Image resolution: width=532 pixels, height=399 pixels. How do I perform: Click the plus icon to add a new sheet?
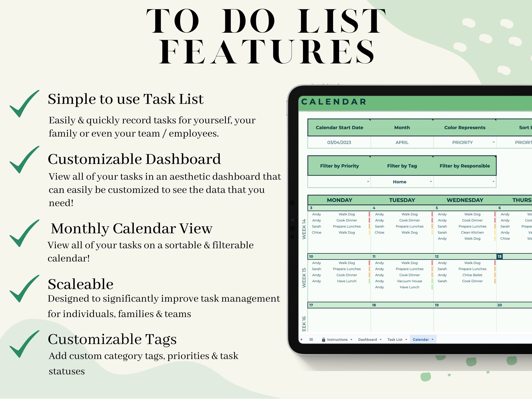click(x=301, y=339)
